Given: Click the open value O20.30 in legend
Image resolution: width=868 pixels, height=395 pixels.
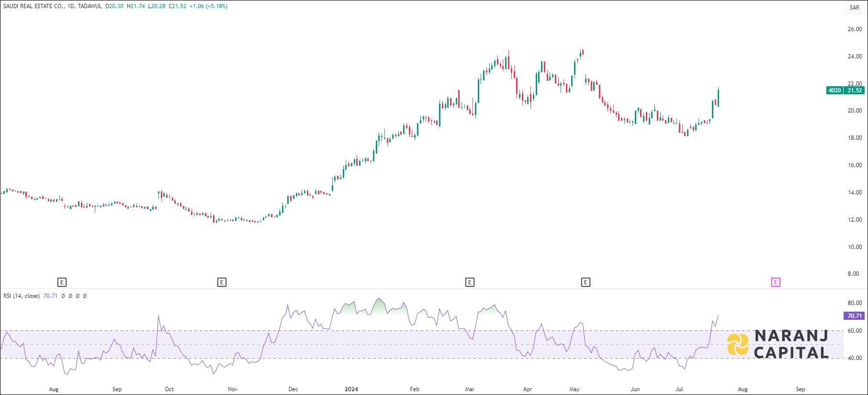Looking at the screenshot, I should click(x=114, y=6).
